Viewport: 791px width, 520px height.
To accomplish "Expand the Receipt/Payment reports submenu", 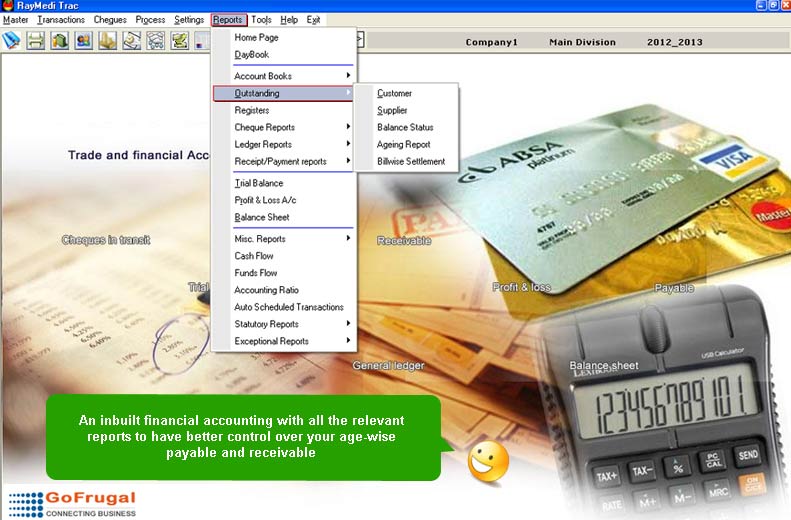I will 284,162.
